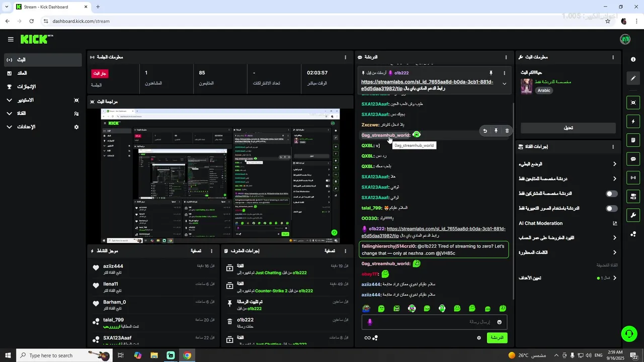Unpin the pinned message using its pin icon
The width and height of the screenshot is (644, 362).
[x=491, y=73]
